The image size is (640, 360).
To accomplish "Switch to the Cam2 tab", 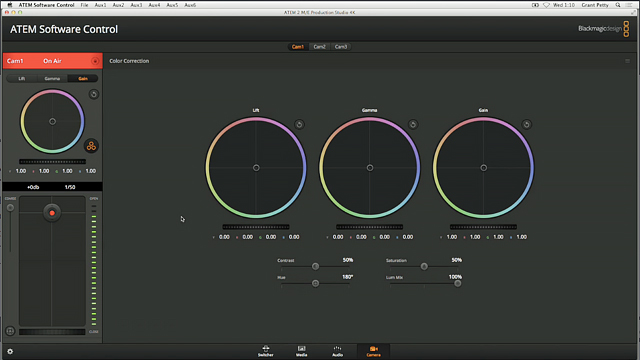I will (x=319, y=47).
